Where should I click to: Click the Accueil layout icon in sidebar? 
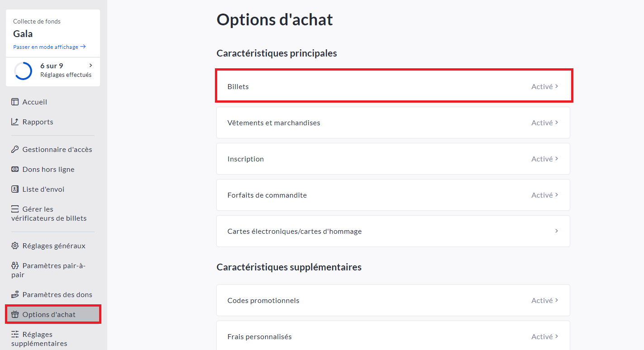click(x=15, y=102)
